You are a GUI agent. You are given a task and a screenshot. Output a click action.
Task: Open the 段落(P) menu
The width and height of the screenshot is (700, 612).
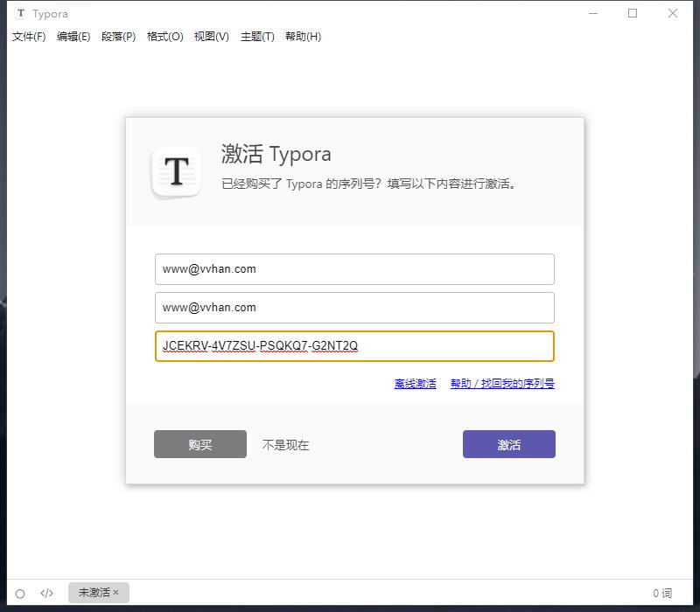tap(118, 37)
